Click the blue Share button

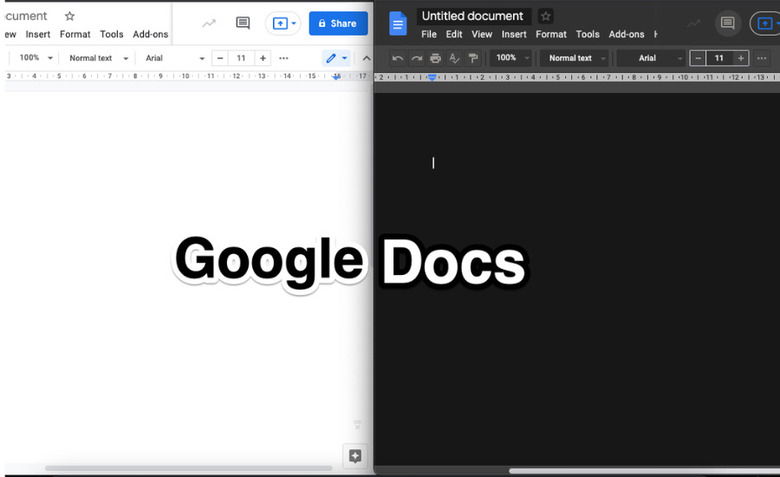point(337,23)
